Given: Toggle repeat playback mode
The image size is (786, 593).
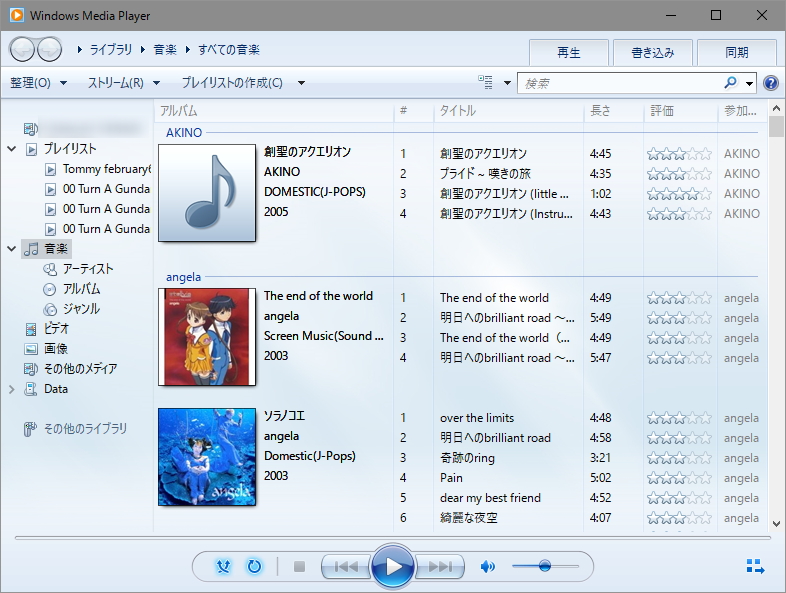Looking at the screenshot, I should (255, 566).
